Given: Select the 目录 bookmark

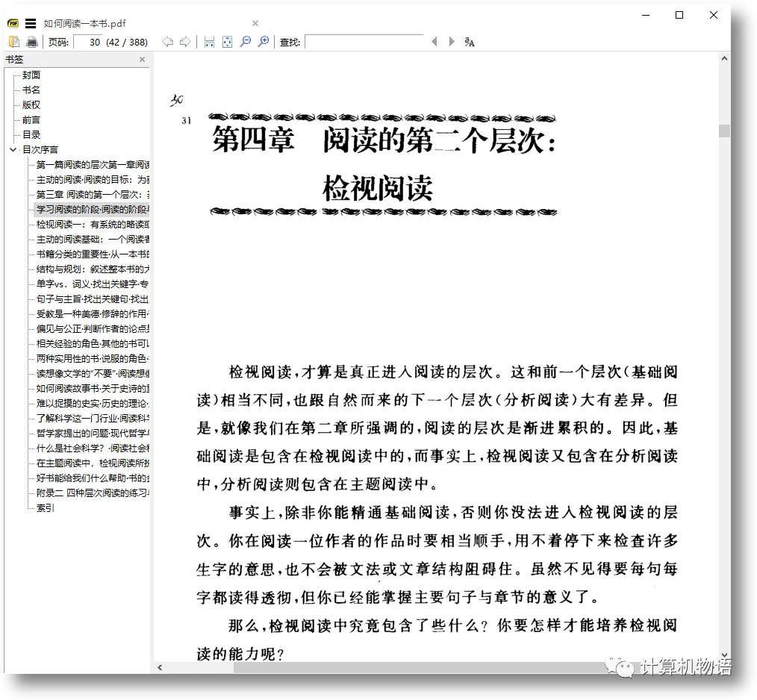Looking at the screenshot, I should 31,135.
